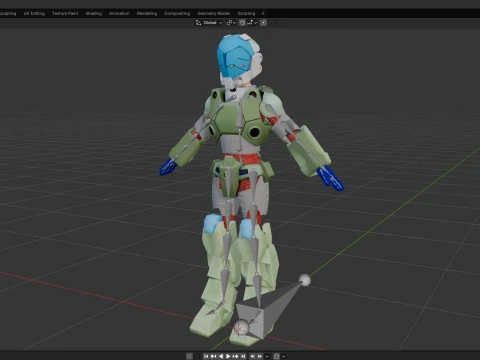480x360 pixels.
Task: Jump to the start frame
Action: (206, 356)
